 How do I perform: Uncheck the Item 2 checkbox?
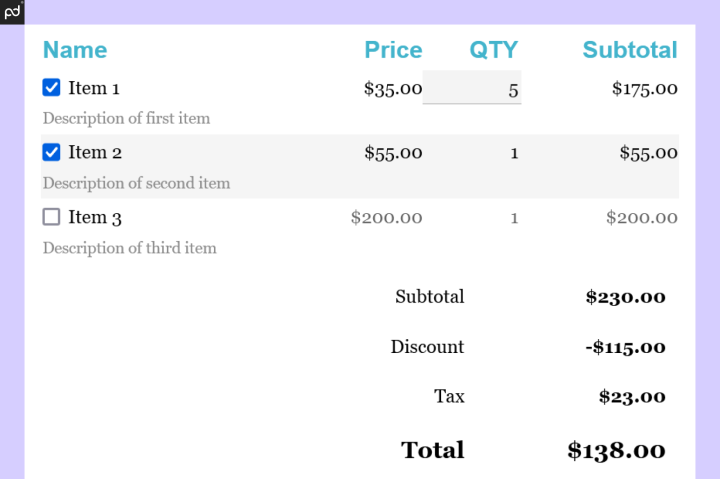coord(52,153)
